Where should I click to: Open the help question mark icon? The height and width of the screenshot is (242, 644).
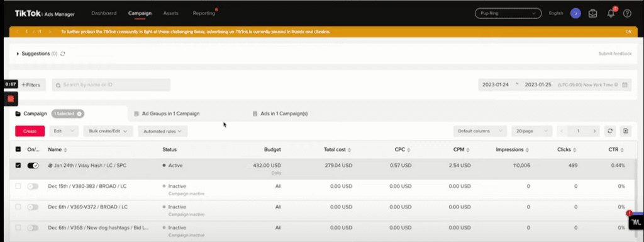tap(627, 13)
